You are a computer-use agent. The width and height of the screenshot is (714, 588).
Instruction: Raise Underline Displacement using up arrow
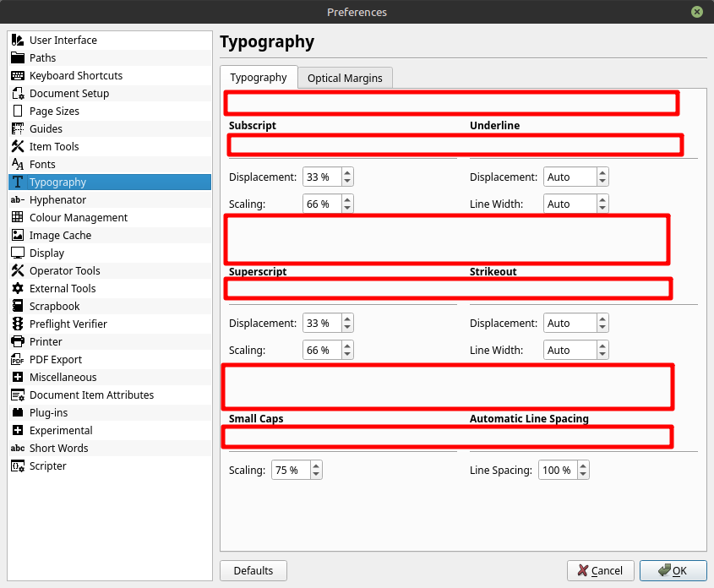(602, 173)
